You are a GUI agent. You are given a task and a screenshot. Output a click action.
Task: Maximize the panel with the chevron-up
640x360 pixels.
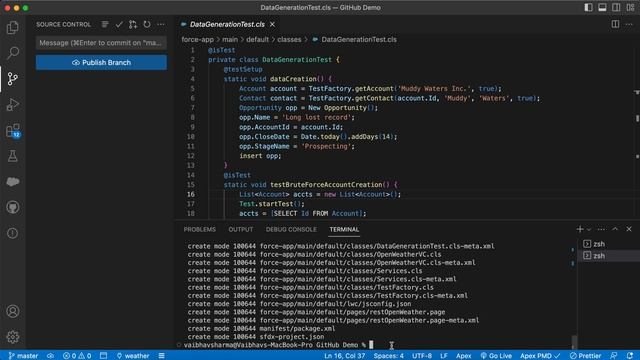[615, 229]
